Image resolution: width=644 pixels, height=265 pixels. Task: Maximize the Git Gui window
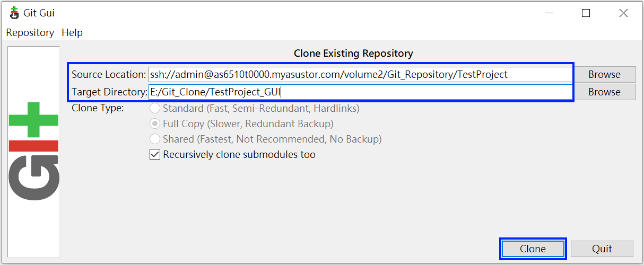(x=586, y=13)
